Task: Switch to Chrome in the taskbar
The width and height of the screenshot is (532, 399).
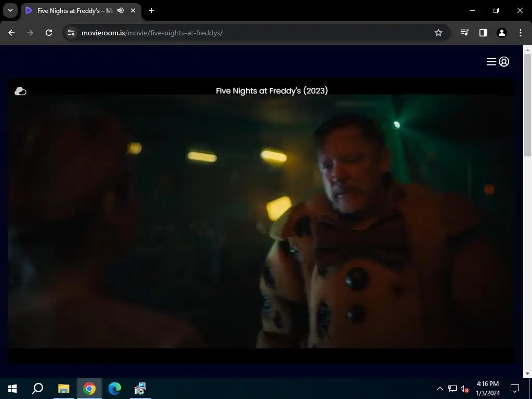Action: 89,389
